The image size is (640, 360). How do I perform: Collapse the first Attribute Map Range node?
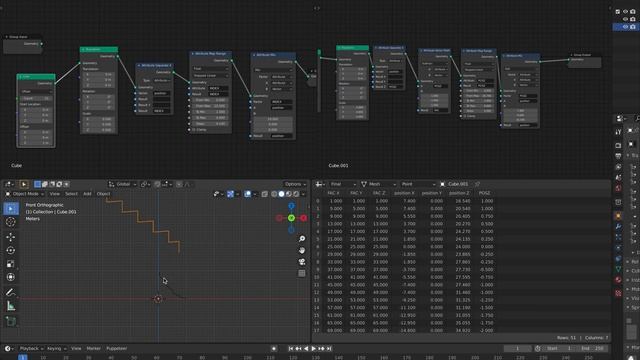point(193,53)
